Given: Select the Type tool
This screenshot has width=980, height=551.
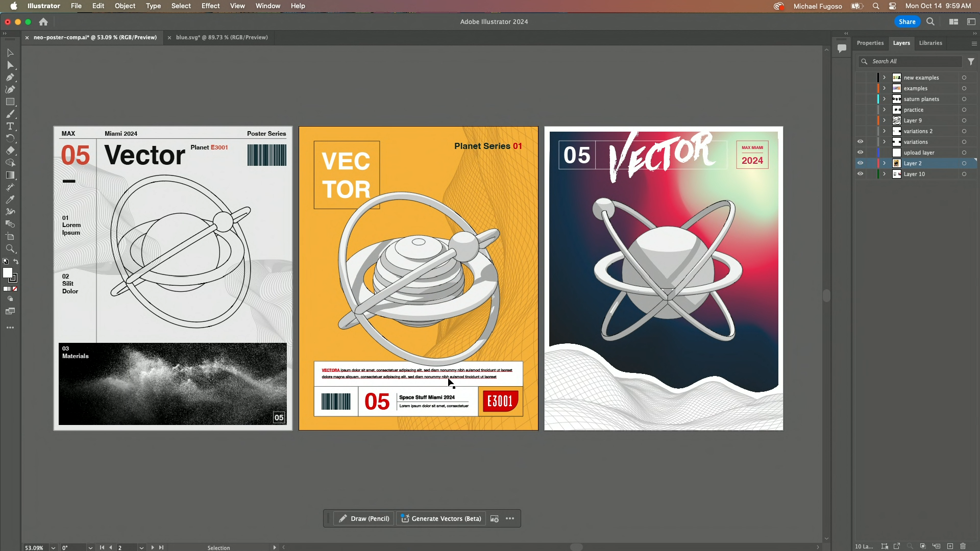Looking at the screenshot, I should pos(10,126).
